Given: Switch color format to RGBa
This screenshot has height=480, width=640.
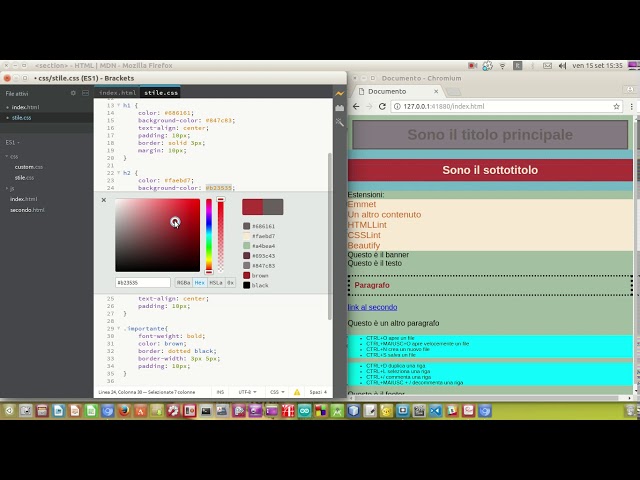Looking at the screenshot, I should click(x=183, y=282).
